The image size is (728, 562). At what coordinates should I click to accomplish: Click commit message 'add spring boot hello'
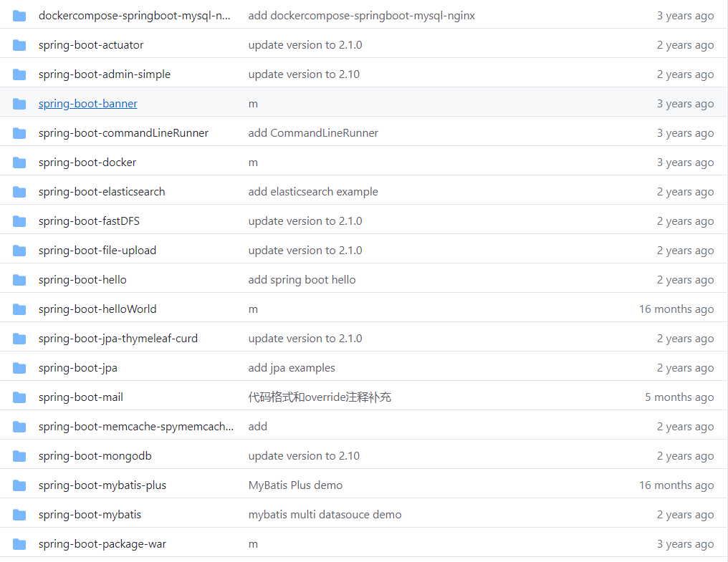click(x=302, y=280)
